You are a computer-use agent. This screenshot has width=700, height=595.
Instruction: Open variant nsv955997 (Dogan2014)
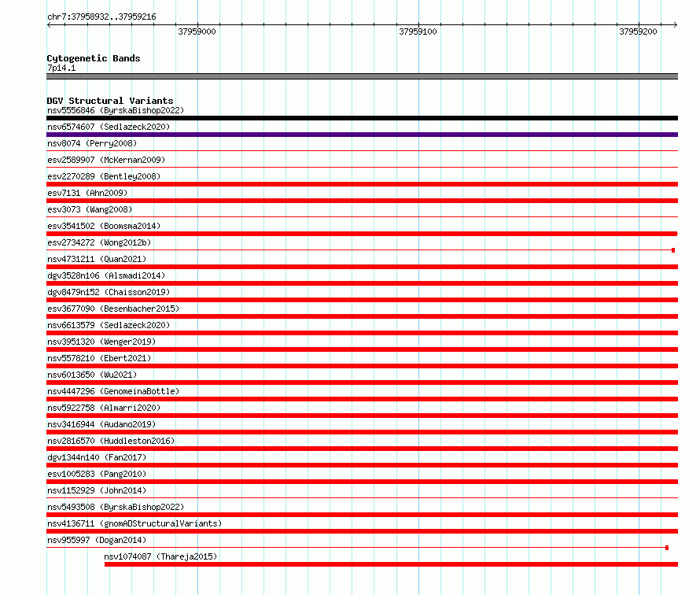[97, 540]
